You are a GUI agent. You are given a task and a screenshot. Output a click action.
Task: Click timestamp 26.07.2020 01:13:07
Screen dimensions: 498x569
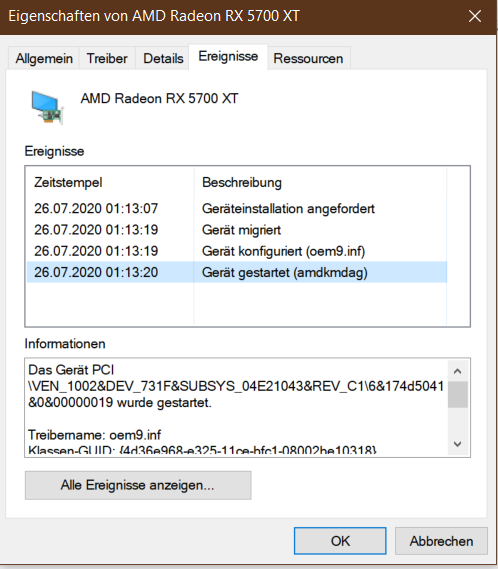pyautogui.click(x=96, y=209)
